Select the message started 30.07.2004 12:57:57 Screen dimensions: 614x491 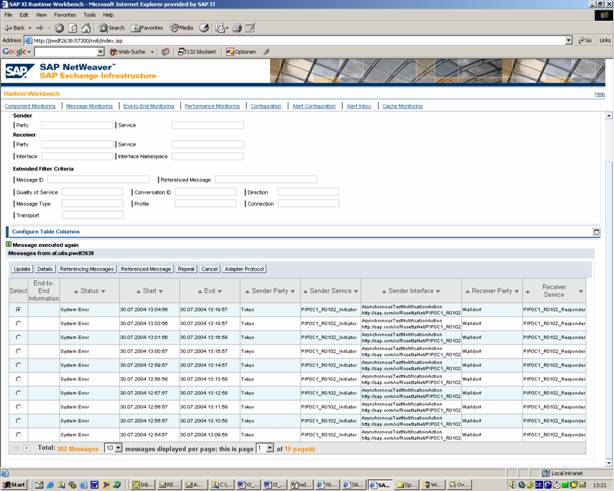(x=18, y=393)
